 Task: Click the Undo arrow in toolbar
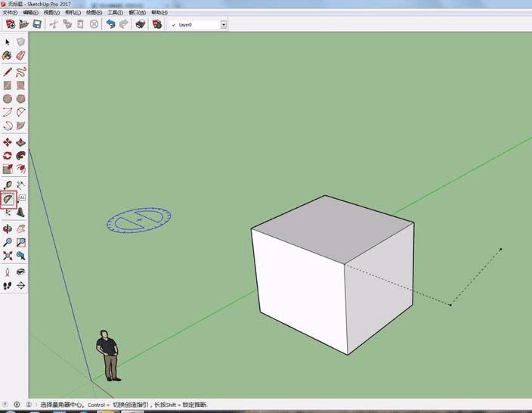(x=111, y=24)
